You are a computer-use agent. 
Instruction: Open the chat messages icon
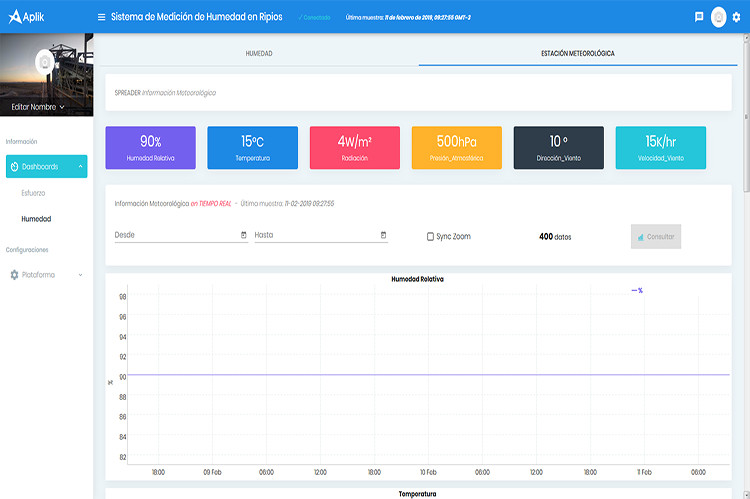[699, 17]
